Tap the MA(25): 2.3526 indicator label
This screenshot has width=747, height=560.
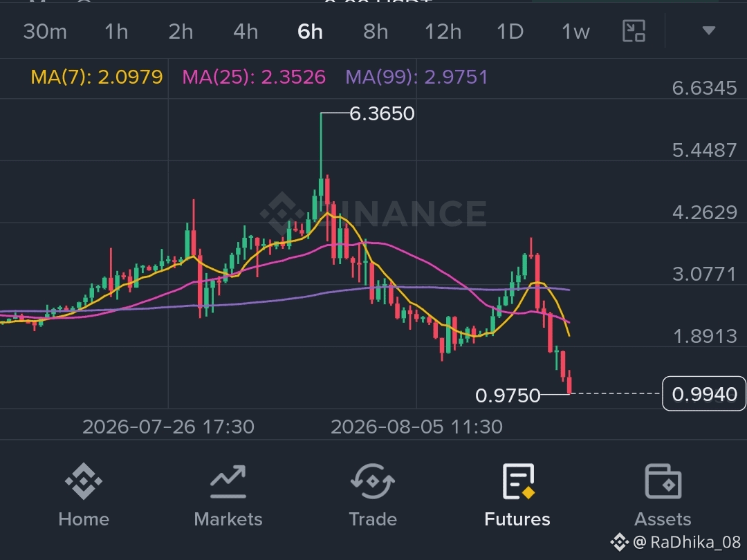[254, 77]
